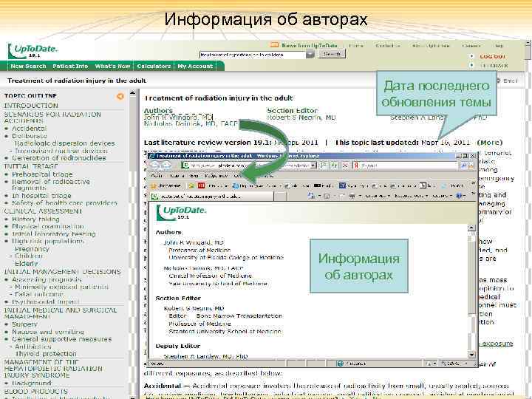Click the back button in the popup Internet Explorer window
Viewport: 532px width, 399px height.
click(x=154, y=166)
